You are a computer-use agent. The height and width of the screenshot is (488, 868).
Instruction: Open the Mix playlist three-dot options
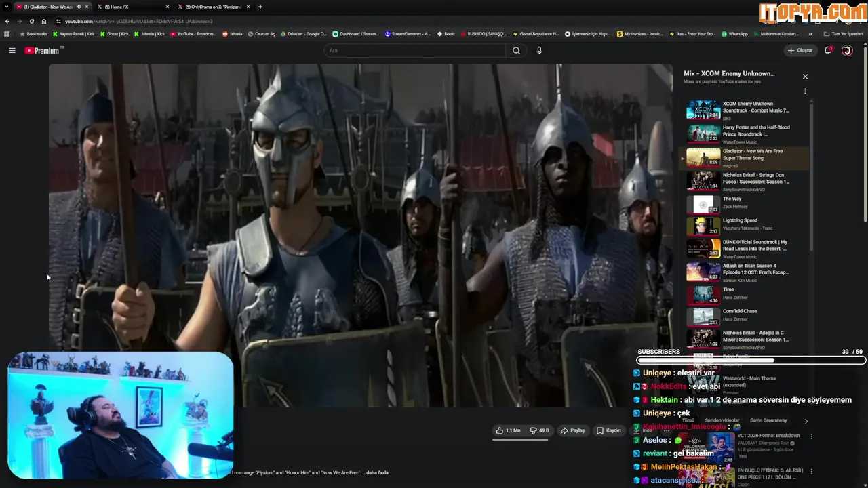coord(805,91)
